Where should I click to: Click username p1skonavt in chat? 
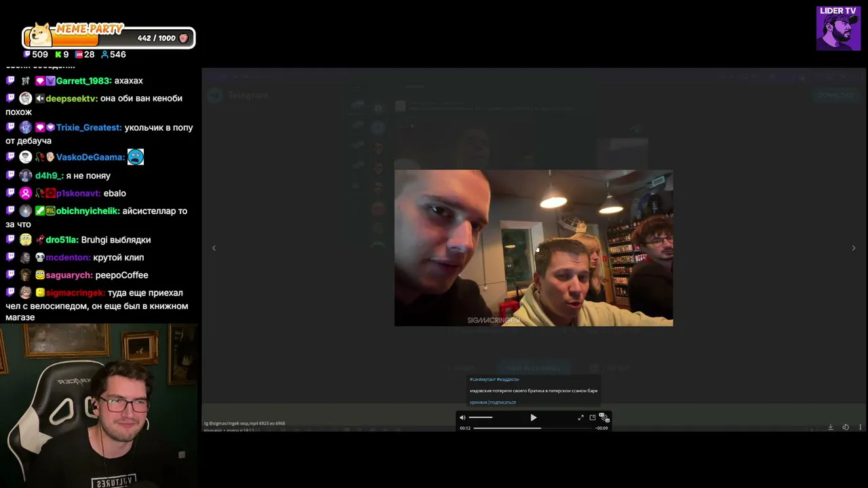pos(78,193)
